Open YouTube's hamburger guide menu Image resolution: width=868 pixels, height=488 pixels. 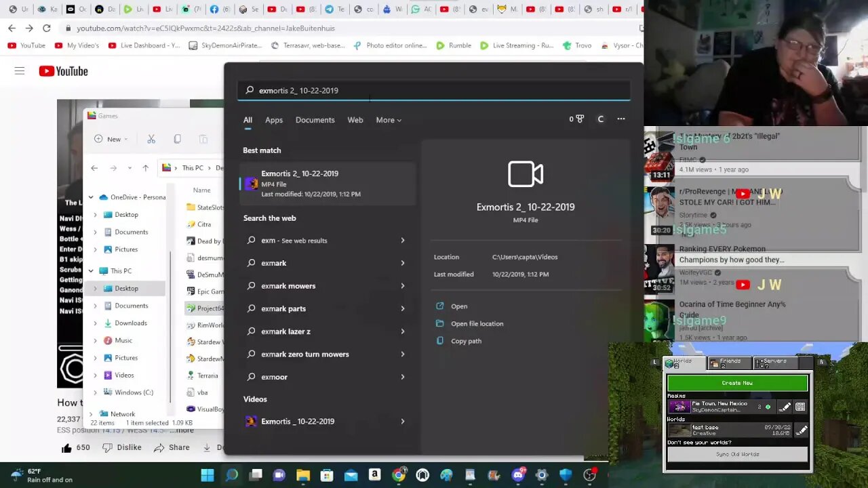(x=20, y=71)
